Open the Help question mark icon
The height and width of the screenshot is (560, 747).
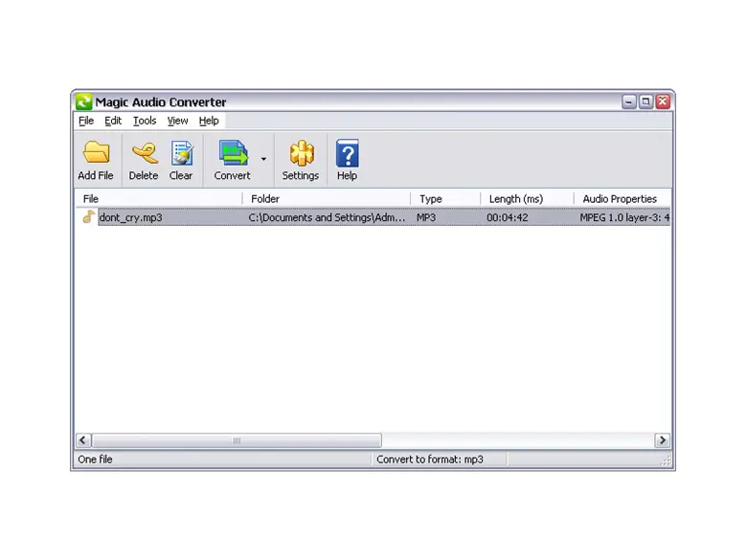click(x=348, y=153)
